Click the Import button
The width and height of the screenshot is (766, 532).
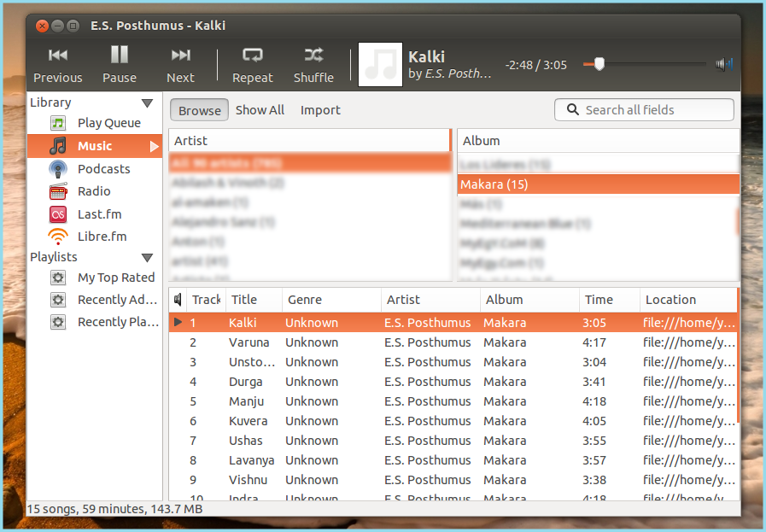[320, 110]
